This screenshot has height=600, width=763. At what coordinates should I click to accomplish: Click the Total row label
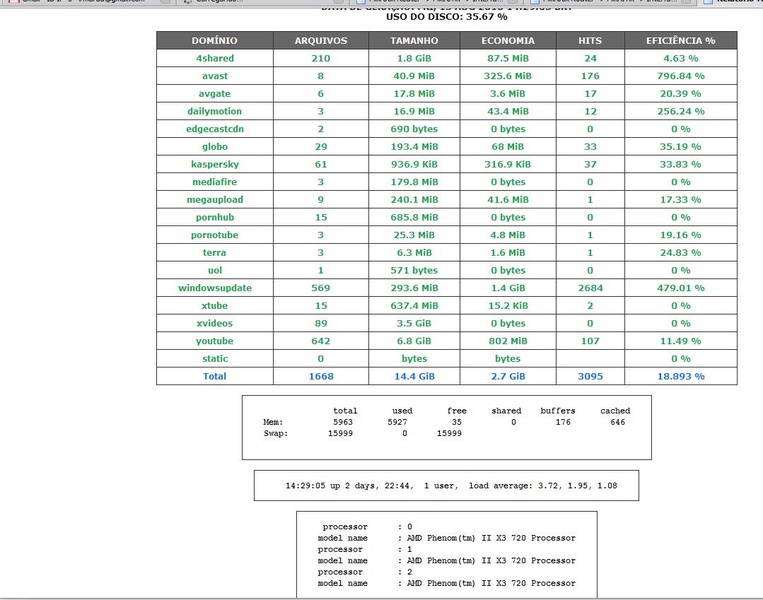coord(215,376)
